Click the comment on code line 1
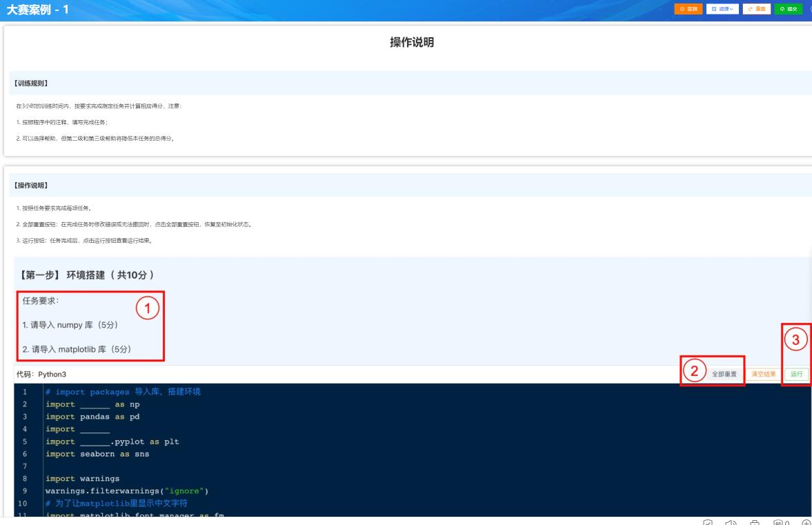This screenshot has height=525, width=812. 123,391
